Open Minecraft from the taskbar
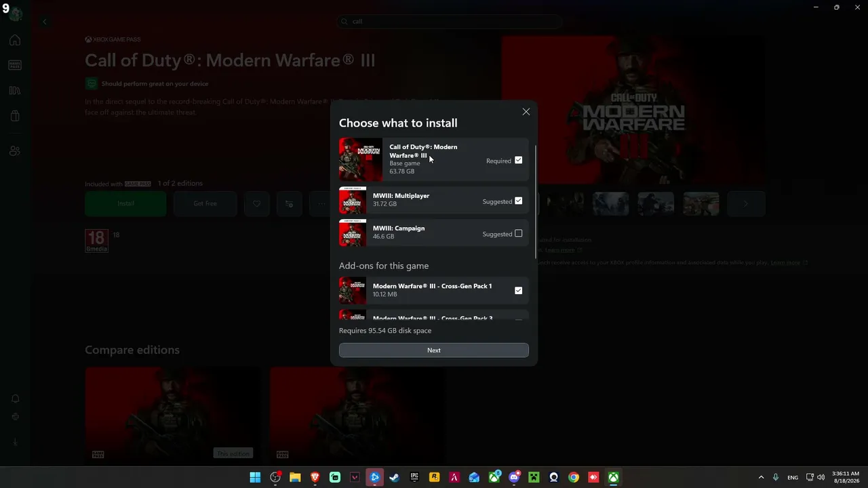This screenshot has width=868, height=488. [534, 477]
